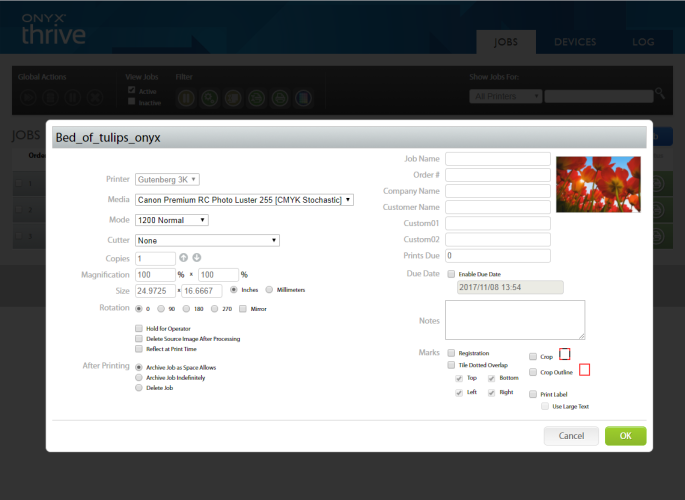
Task: Click the search magnifier icon by job filter
Action: coord(659,93)
